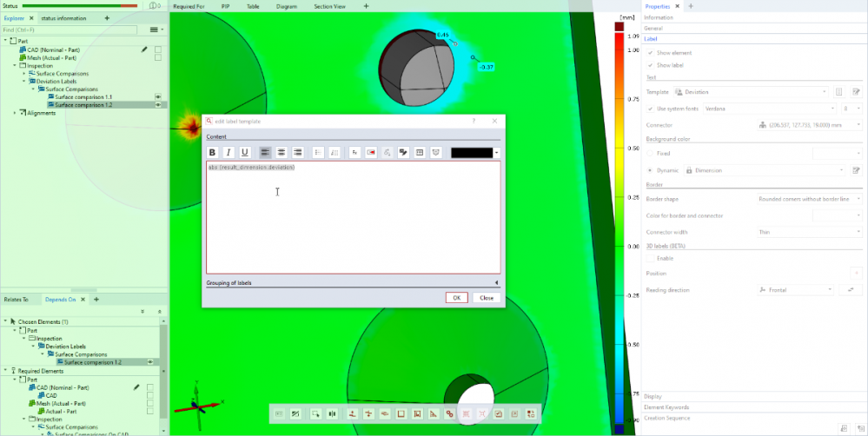Open the black text color swatch picker

pos(475,153)
